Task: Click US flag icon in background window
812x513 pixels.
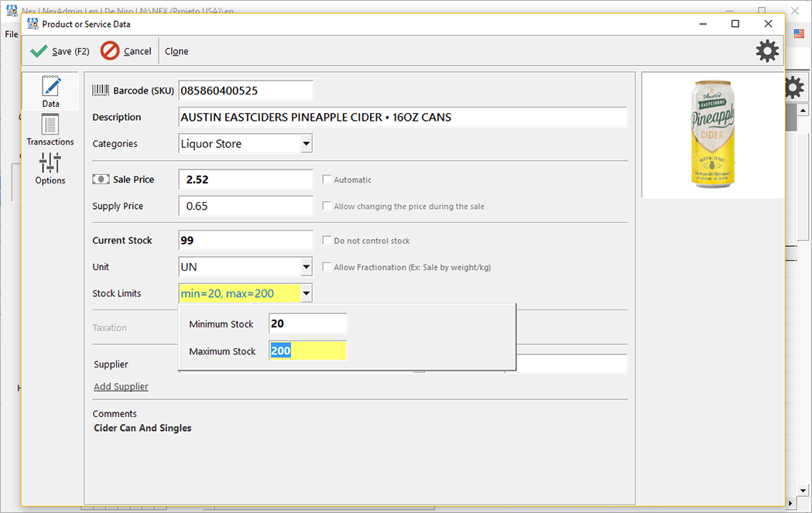Action: (799, 33)
